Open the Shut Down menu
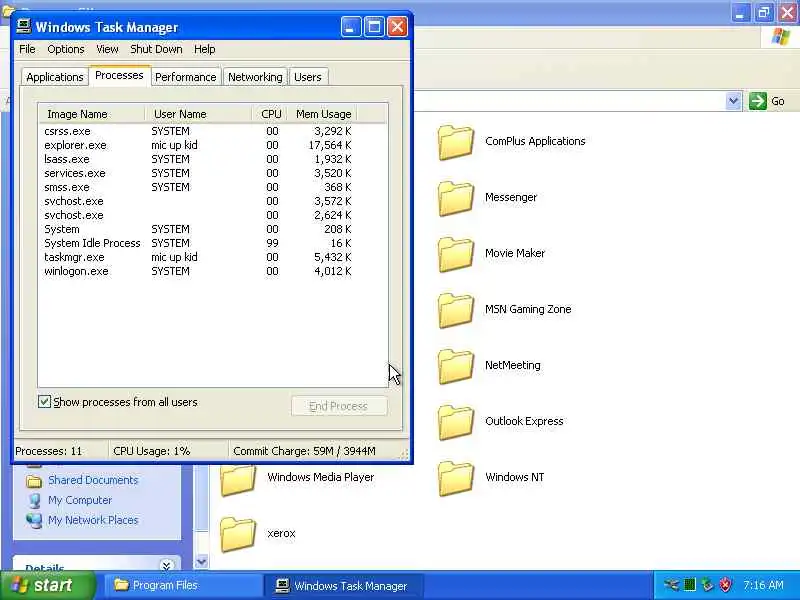Image resolution: width=800 pixels, height=600 pixels. click(x=156, y=49)
